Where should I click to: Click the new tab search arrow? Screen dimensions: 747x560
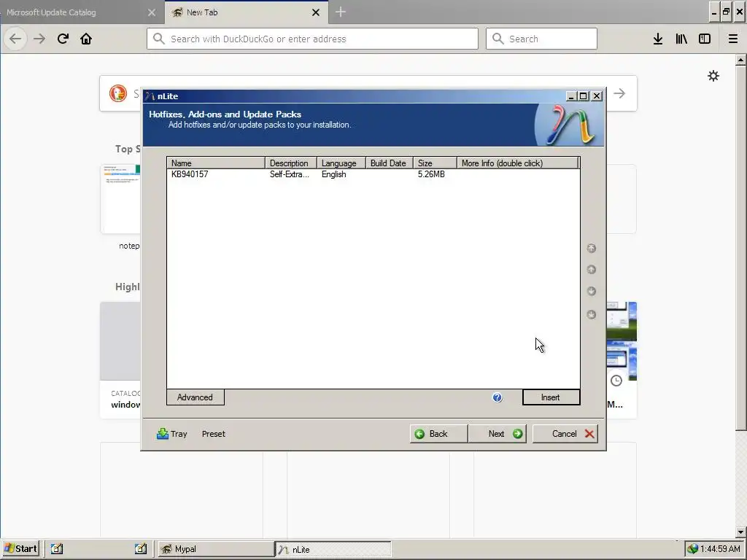(619, 93)
